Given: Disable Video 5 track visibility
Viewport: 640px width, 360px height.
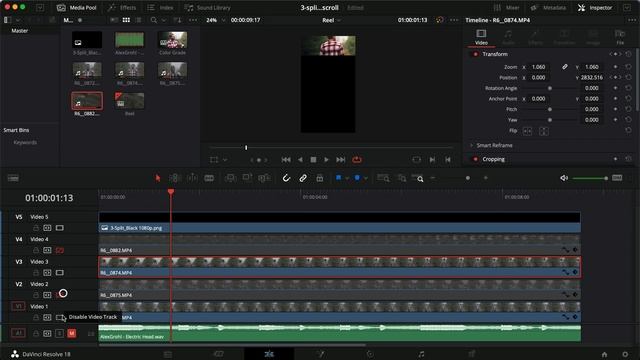Looking at the screenshot, I should (60, 228).
